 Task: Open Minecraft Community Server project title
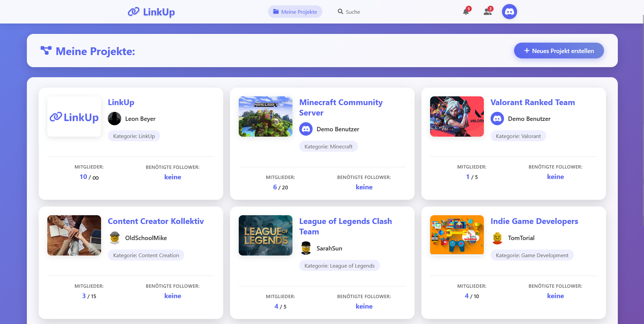341,107
